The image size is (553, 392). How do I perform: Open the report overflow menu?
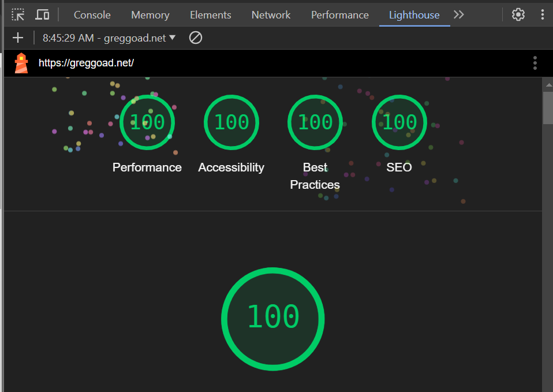pyautogui.click(x=535, y=63)
